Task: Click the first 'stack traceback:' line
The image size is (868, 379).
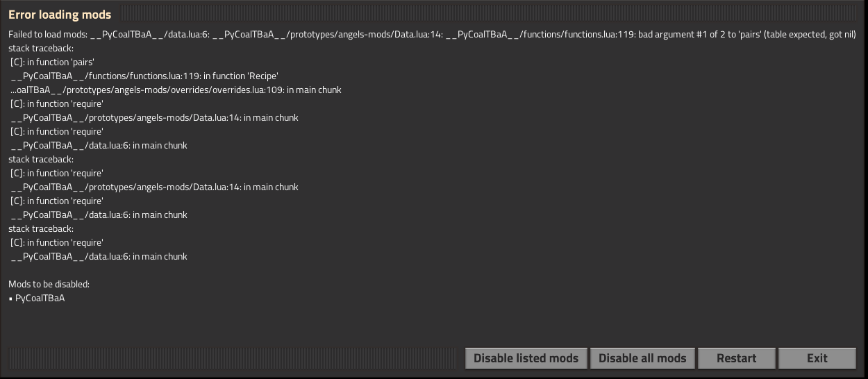Action: tap(41, 49)
